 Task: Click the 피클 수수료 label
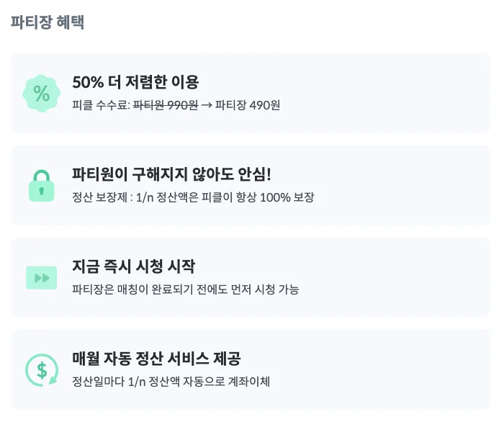(x=101, y=105)
